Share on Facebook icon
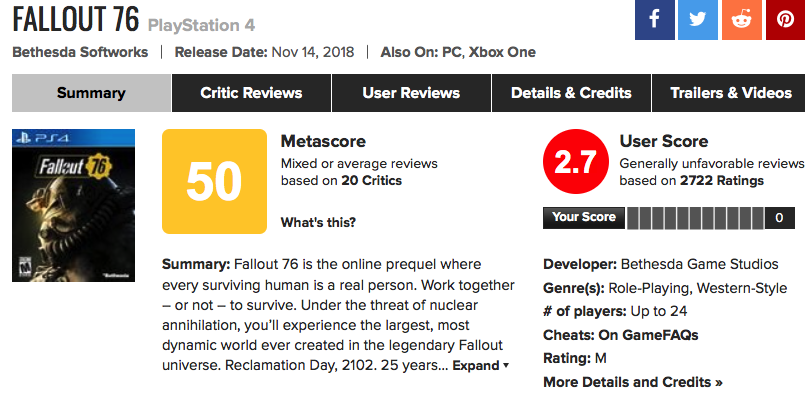The image size is (805, 400). pos(655,20)
